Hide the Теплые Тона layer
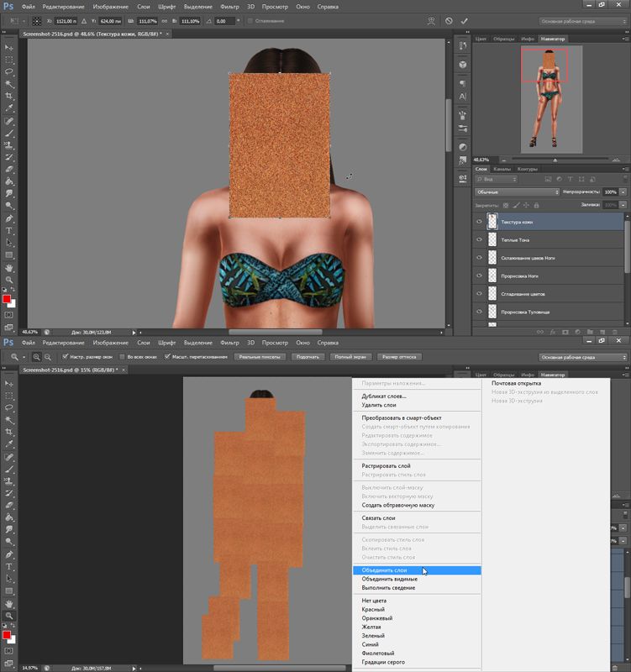The height and width of the screenshot is (672, 631). 479,239
